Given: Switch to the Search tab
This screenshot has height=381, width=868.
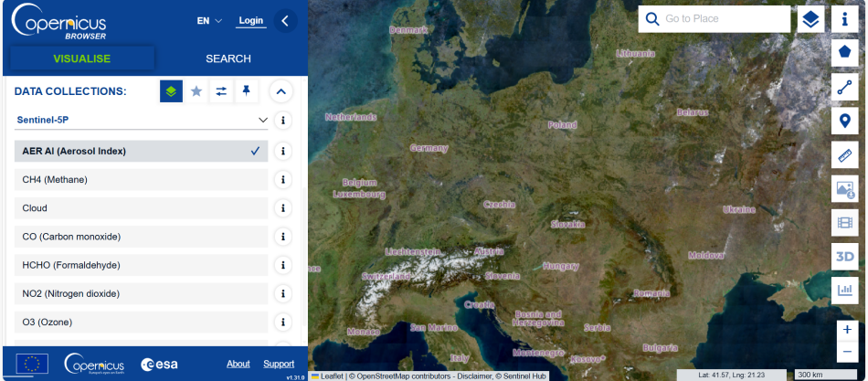Looking at the screenshot, I should (228, 58).
